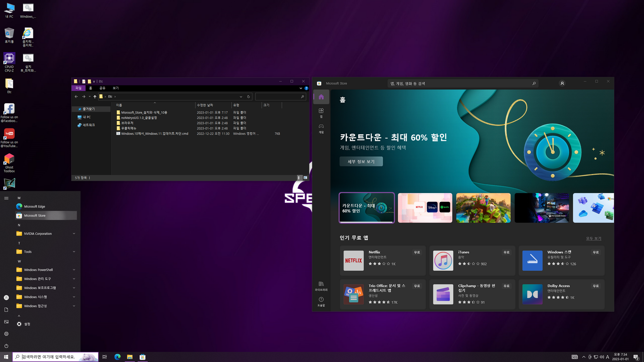644x362 pixels.
Task: Open File Explorer from the taskbar
Action: [130, 357]
